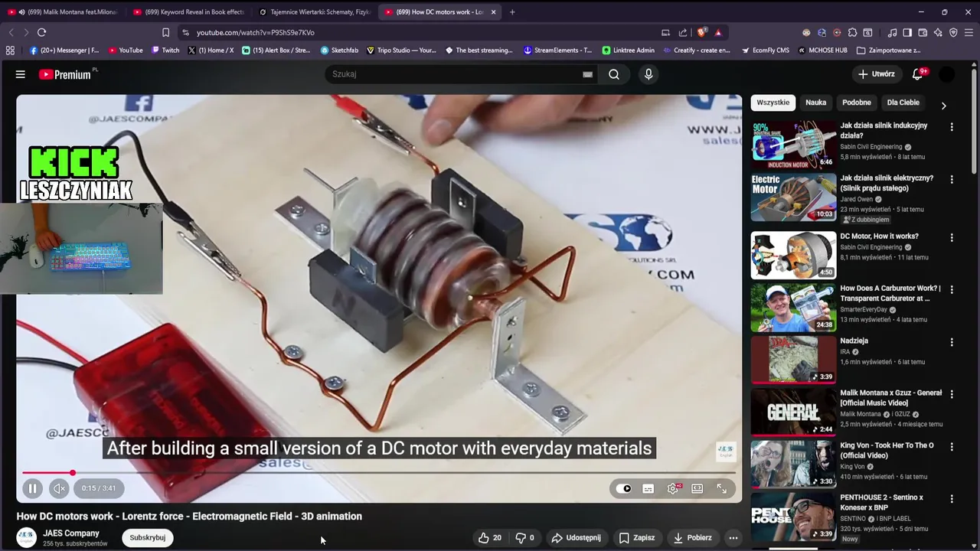Open options for Nadzieja video
The height and width of the screenshot is (551, 980).
tap(952, 342)
